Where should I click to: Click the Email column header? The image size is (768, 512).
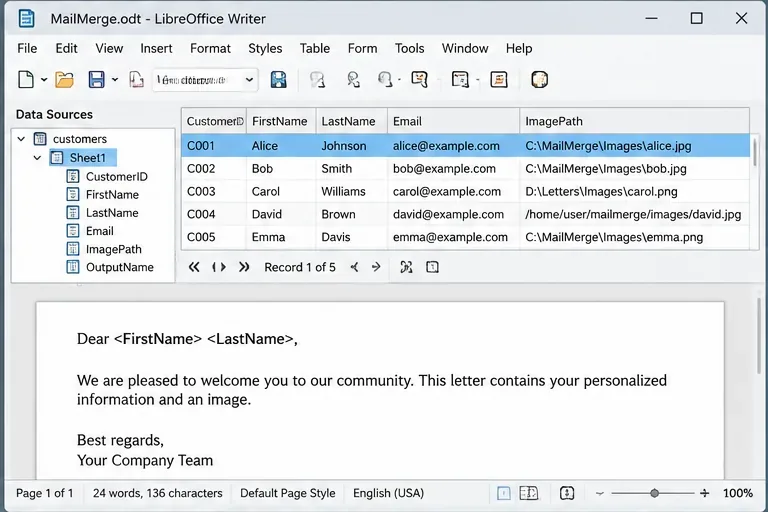pos(454,121)
